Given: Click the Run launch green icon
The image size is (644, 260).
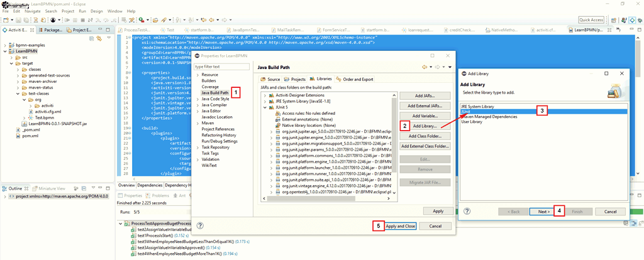Looking at the screenshot, I should [x=142, y=19].
